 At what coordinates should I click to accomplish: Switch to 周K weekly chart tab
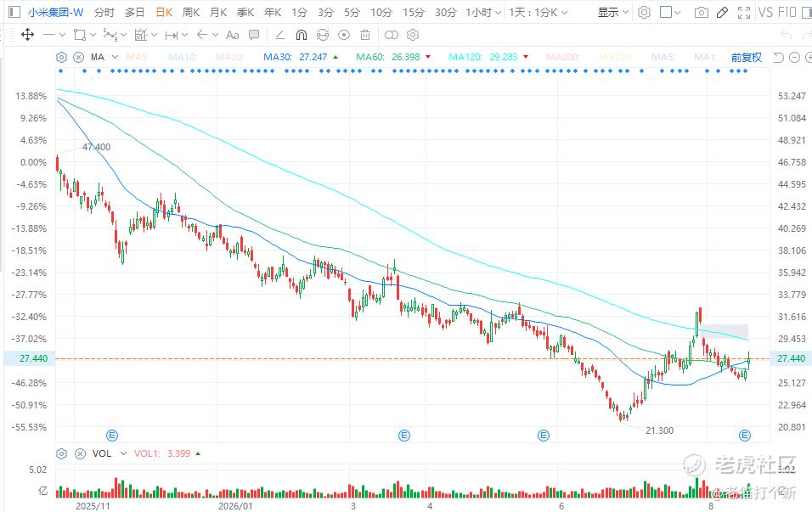(191, 12)
